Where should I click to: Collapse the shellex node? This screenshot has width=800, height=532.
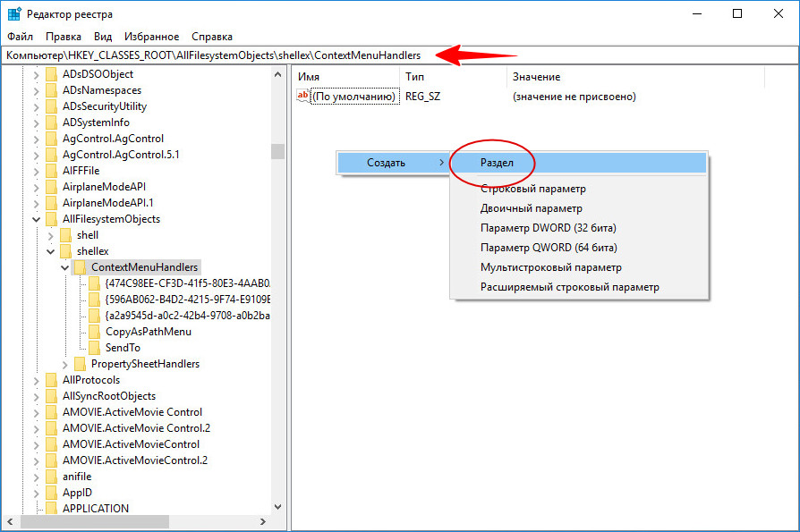click(50, 252)
